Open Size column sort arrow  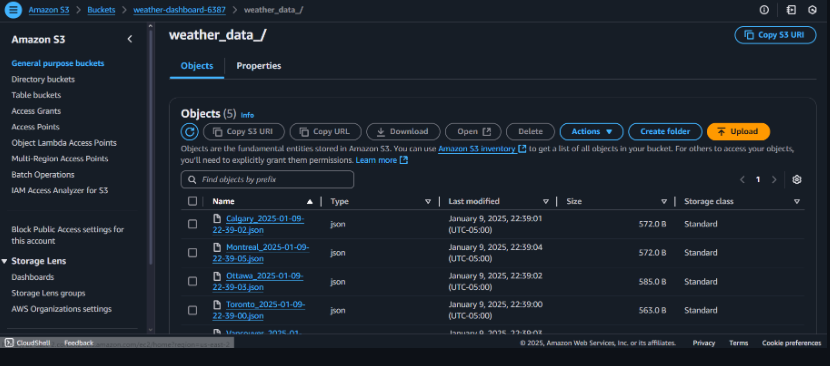coord(664,202)
